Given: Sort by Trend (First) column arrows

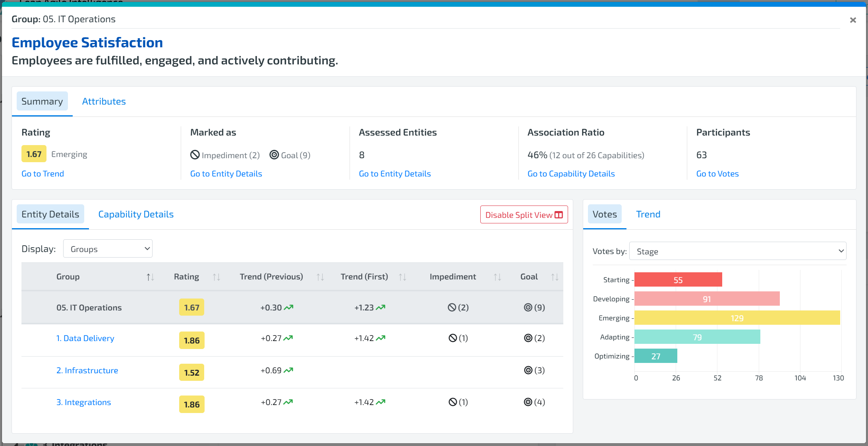Looking at the screenshot, I should (x=402, y=277).
